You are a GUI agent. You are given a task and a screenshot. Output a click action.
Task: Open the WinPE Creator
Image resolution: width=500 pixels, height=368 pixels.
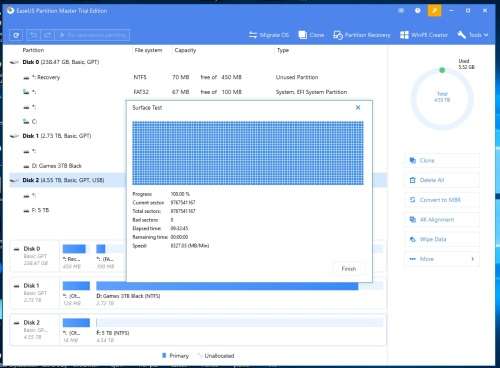pos(424,35)
